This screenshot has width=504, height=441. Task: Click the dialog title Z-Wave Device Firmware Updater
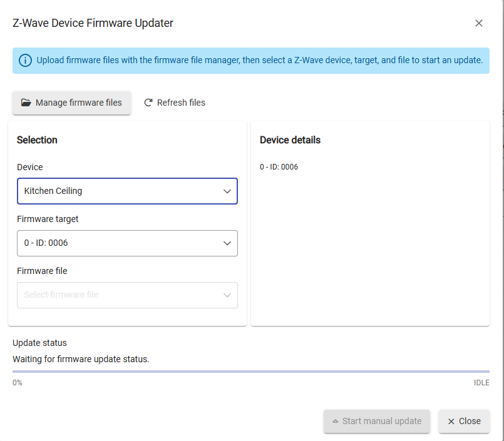click(x=93, y=23)
